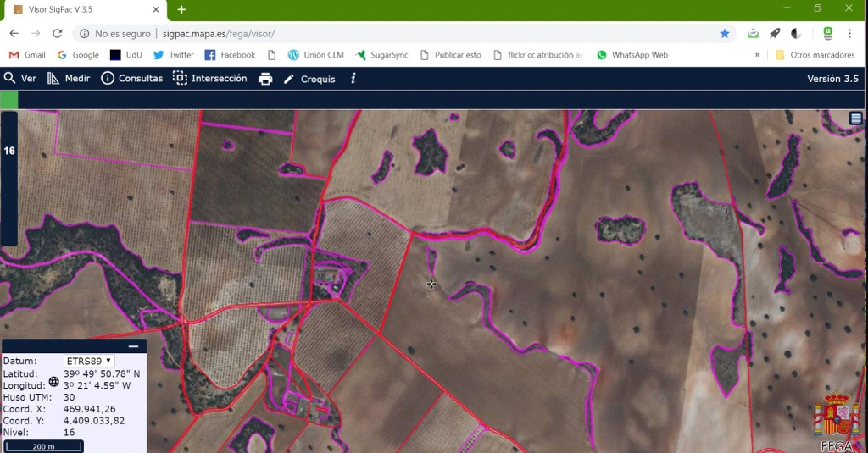This screenshot has width=868, height=453.
Task: Click the green square indicator below toolbar
Action: tap(8, 100)
